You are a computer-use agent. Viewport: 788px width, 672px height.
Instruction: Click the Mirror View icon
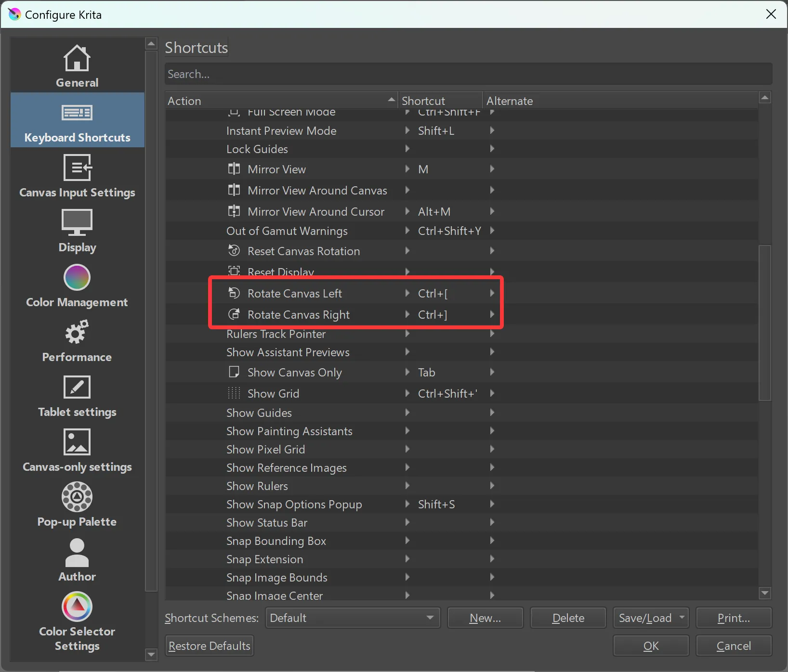(x=234, y=169)
